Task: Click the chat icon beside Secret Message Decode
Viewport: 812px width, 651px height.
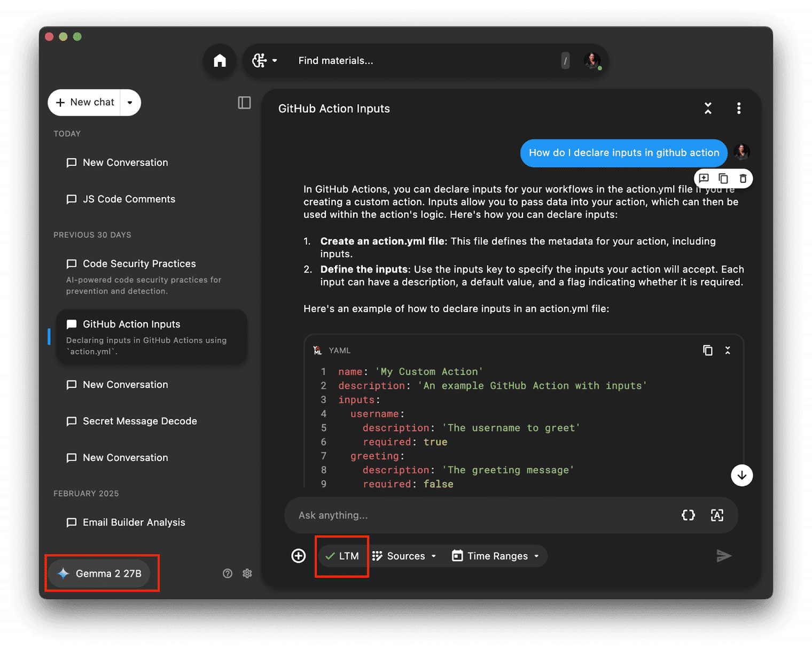Action: coord(72,422)
